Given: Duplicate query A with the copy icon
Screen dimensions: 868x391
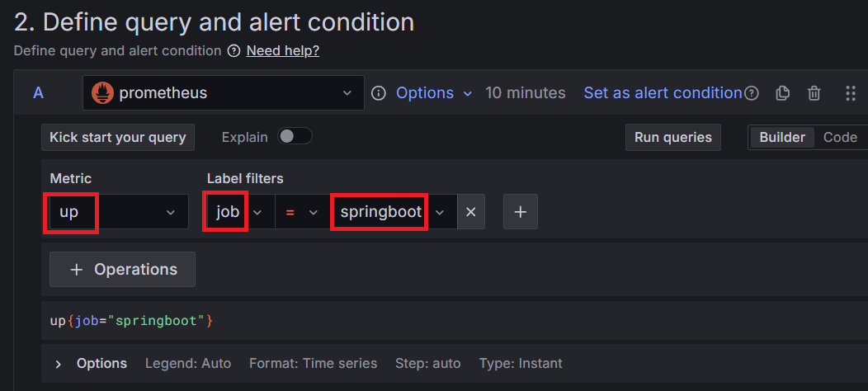Looking at the screenshot, I should pyautogui.click(x=782, y=93).
